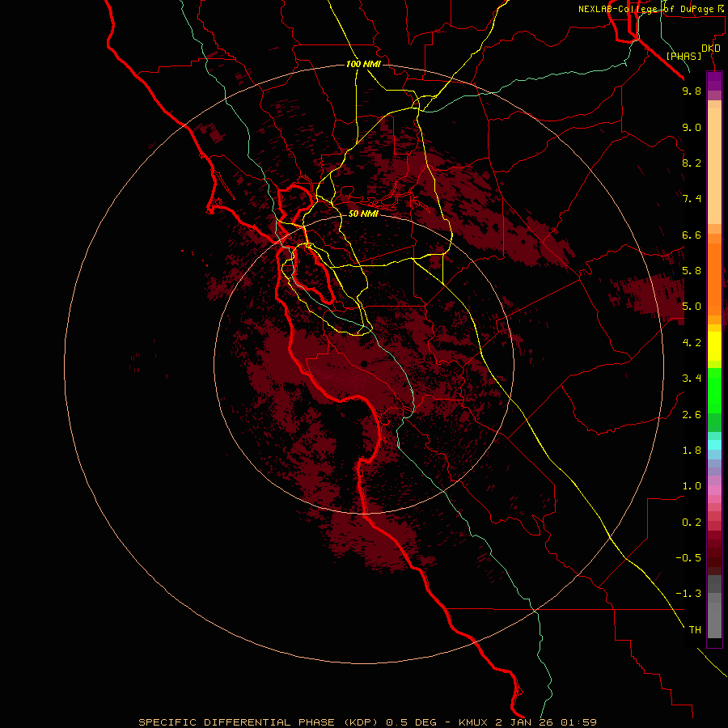Viewport: 728px width, 728px height.
Task: Pick the purple top segment of the color bar
Action: coord(714,81)
